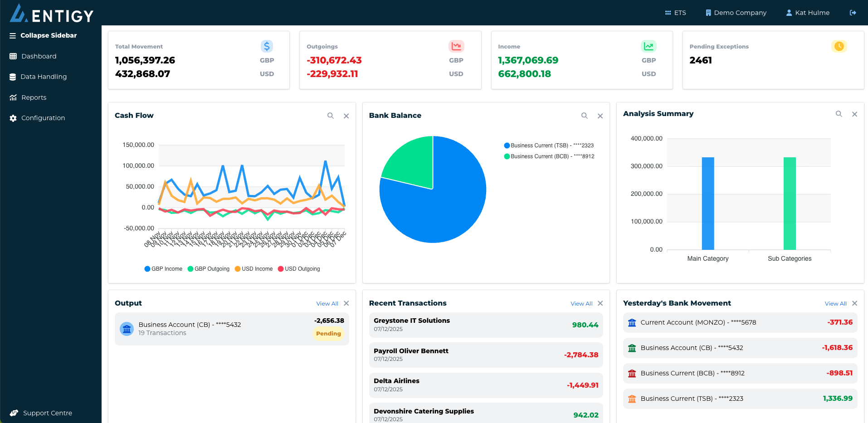
Task: Open the Demo Company selector
Action: (736, 12)
